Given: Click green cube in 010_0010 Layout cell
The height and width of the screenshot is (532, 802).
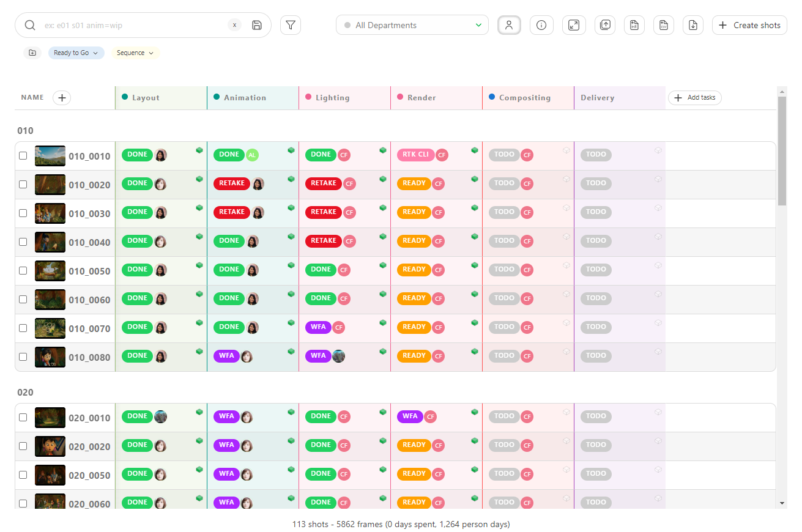Looking at the screenshot, I should pos(199,150).
